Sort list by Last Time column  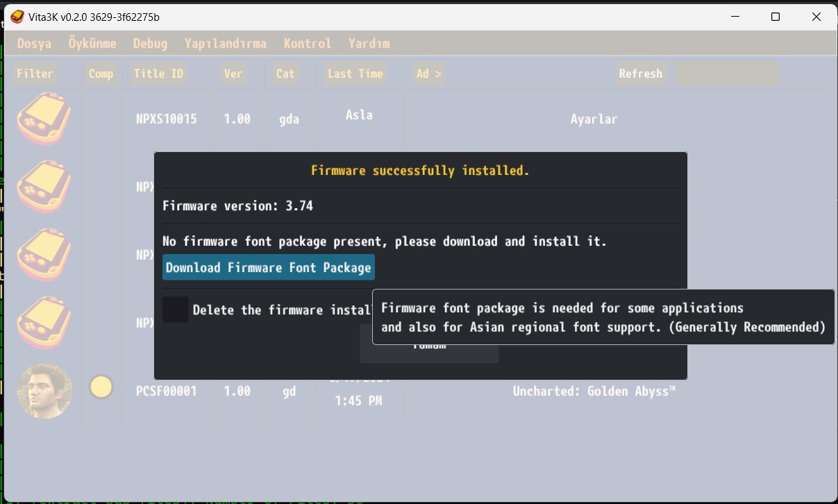click(355, 74)
